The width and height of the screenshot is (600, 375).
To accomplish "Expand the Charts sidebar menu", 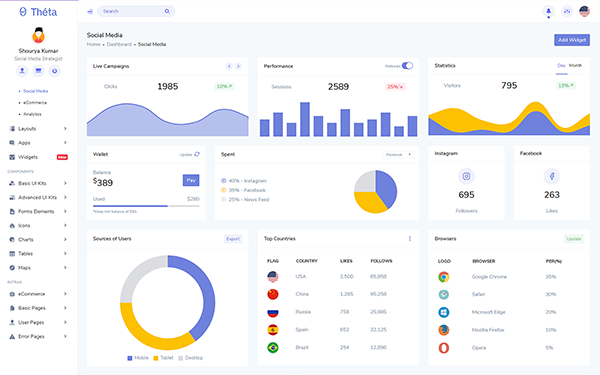I will click(38, 240).
